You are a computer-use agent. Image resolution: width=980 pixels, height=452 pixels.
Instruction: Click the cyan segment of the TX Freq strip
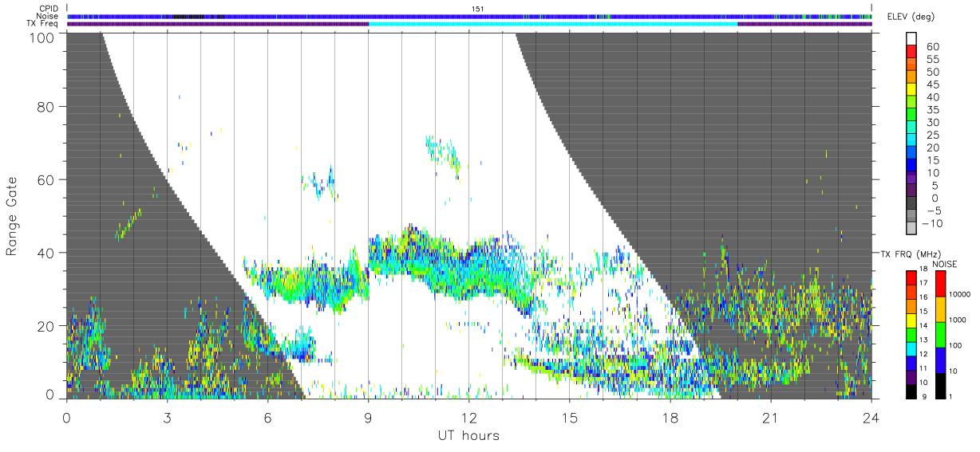[x=553, y=24]
